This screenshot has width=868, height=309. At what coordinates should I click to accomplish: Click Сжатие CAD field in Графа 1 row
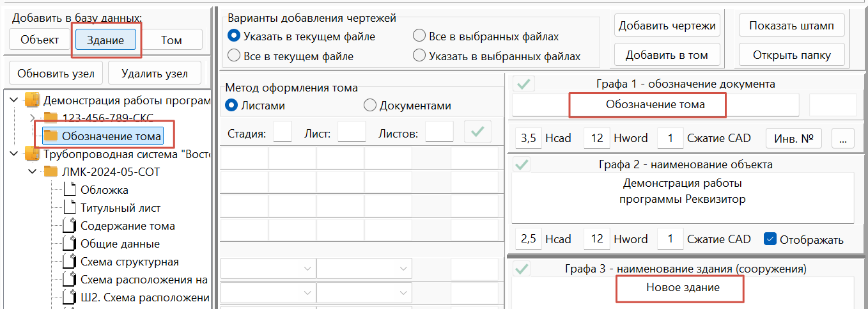pos(670,138)
